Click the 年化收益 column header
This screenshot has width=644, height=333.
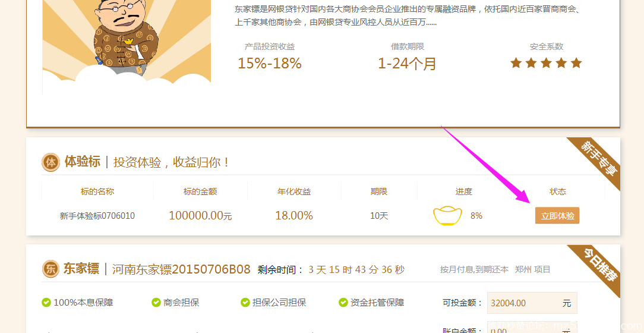point(294,191)
